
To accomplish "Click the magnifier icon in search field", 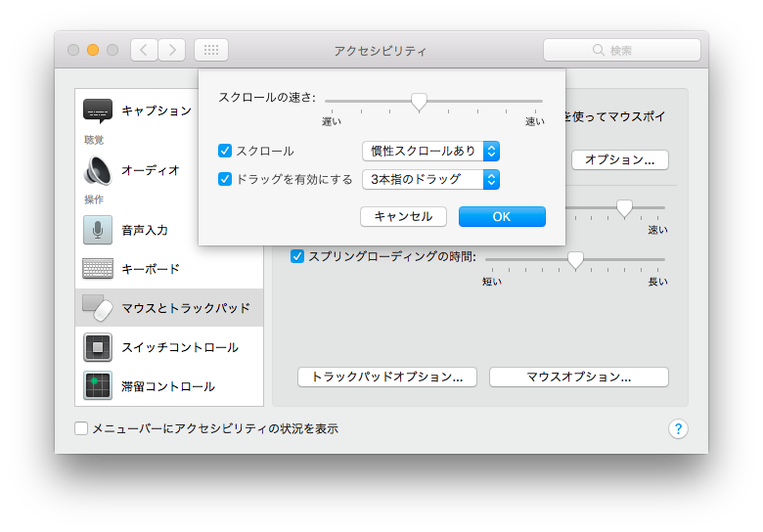I will 598,50.
